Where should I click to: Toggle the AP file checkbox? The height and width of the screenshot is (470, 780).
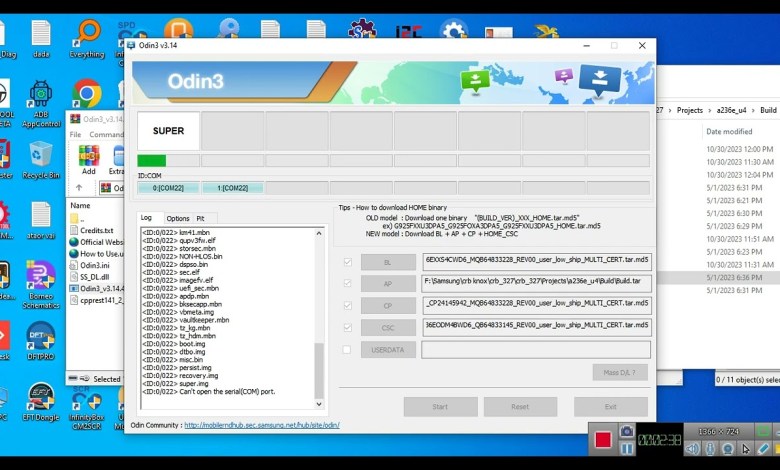click(x=348, y=283)
